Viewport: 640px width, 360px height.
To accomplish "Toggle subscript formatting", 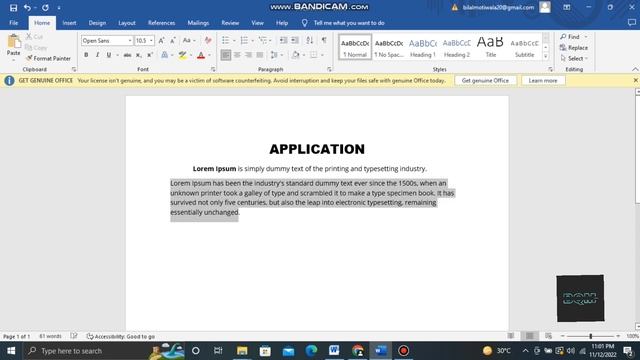I will pos(139,55).
